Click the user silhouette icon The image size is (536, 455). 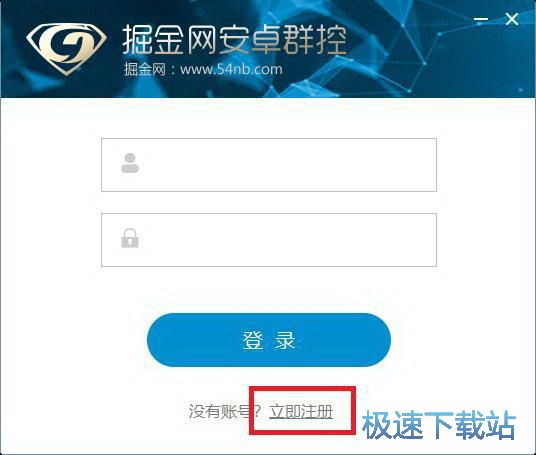[x=130, y=163]
